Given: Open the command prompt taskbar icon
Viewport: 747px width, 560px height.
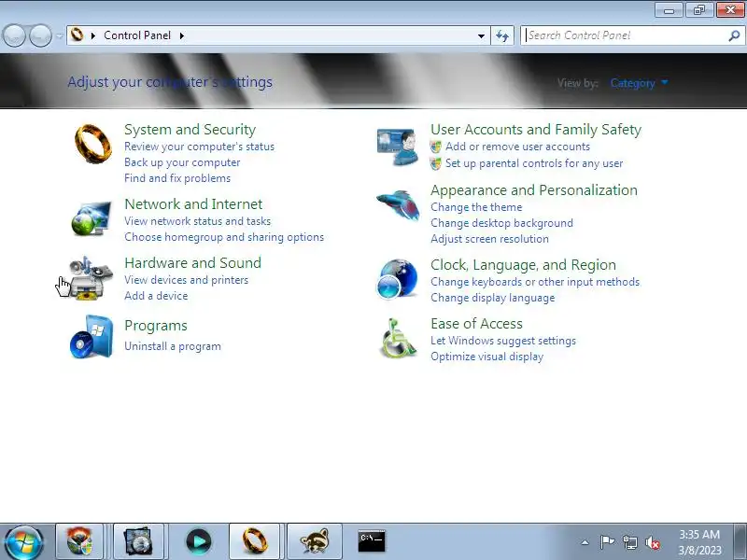Looking at the screenshot, I should pyautogui.click(x=372, y=541).
